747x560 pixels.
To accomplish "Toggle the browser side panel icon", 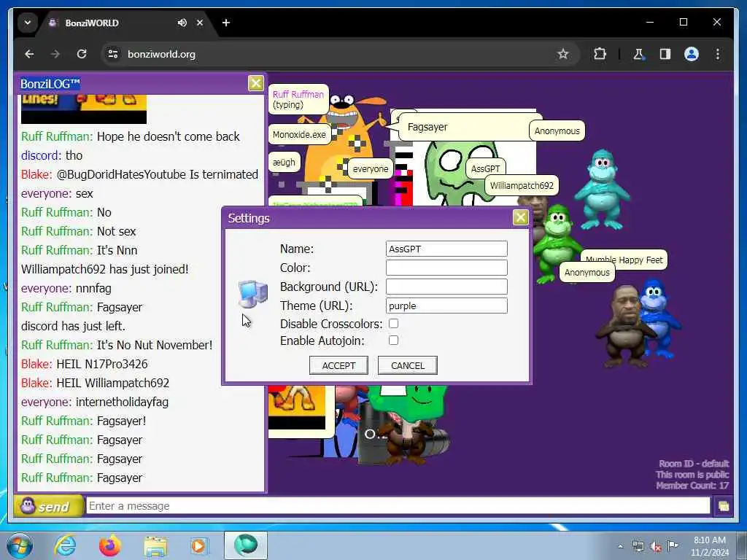I will (665, 54).
